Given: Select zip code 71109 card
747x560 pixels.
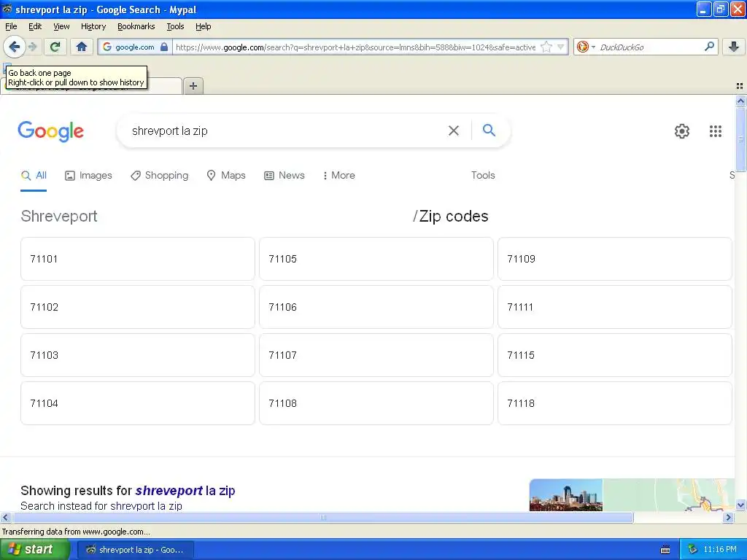Looking at the screenshot, I should [x=615, y=259].
